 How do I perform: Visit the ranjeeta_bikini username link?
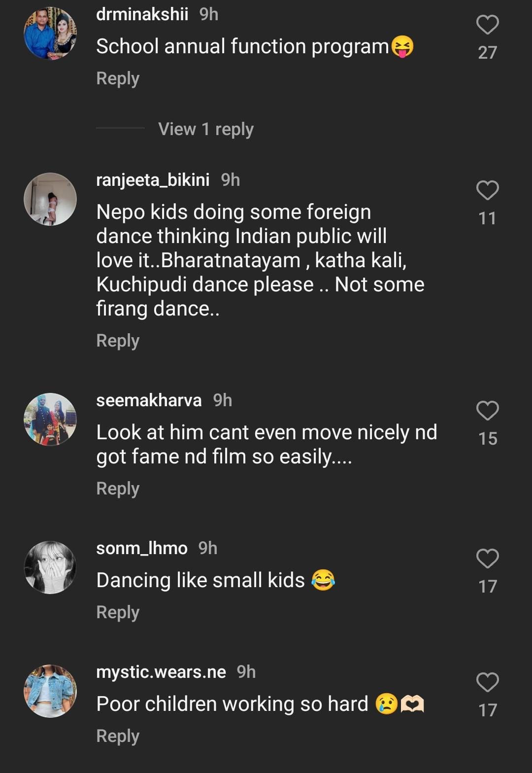point(153,180)
